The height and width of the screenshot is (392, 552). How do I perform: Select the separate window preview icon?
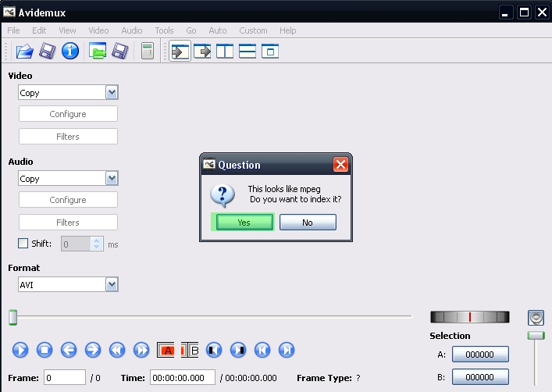(x=270, y=52)
